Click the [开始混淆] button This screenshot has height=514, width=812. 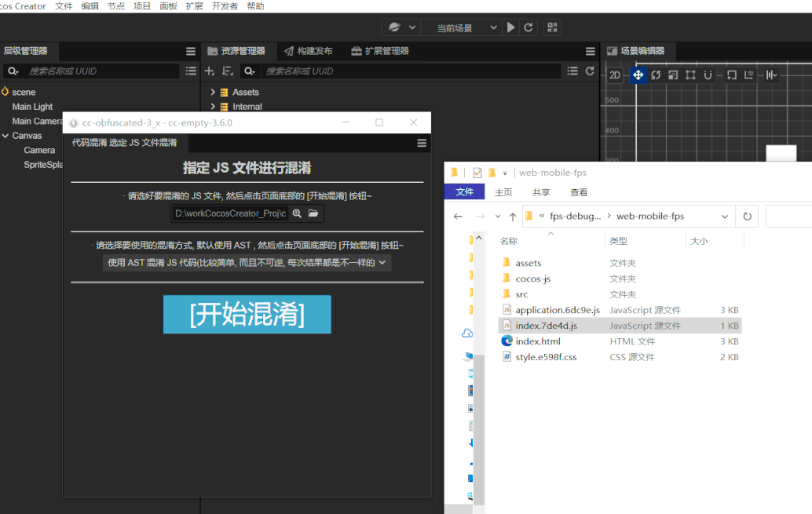point(247,314)
